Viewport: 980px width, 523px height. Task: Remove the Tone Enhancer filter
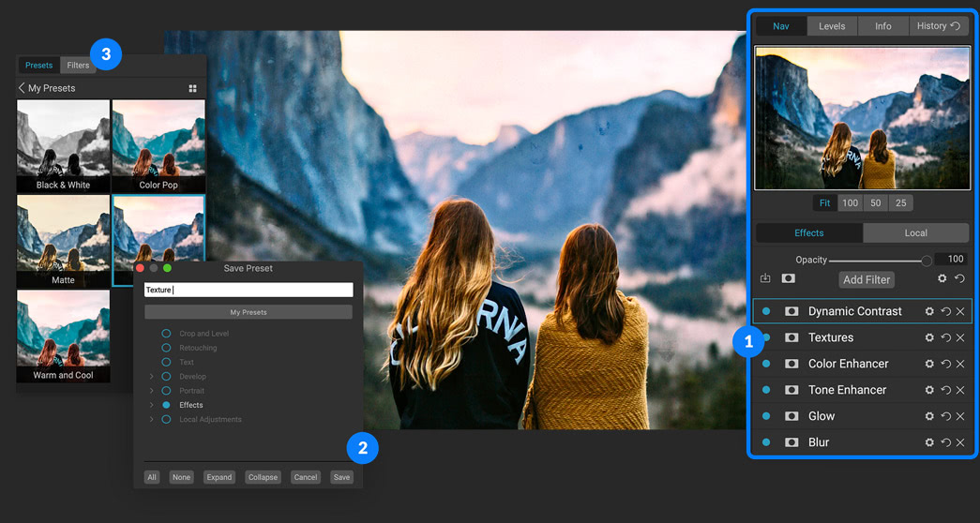point(960,390)
